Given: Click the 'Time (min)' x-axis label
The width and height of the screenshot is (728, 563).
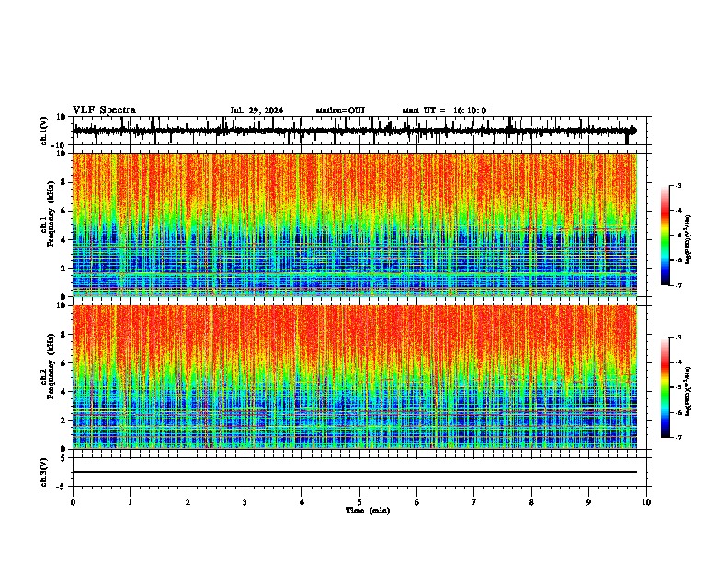Looking at the screenshot, I should (368, 511).
